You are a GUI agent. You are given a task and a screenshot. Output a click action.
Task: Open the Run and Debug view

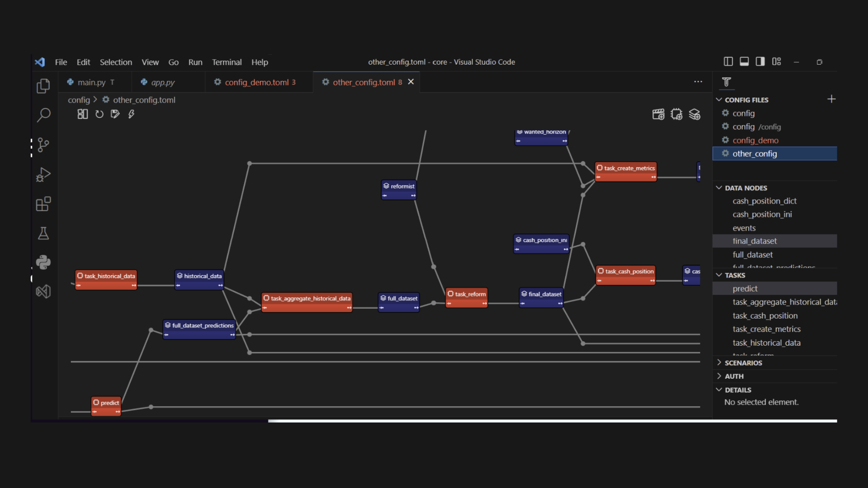point(43,175)
